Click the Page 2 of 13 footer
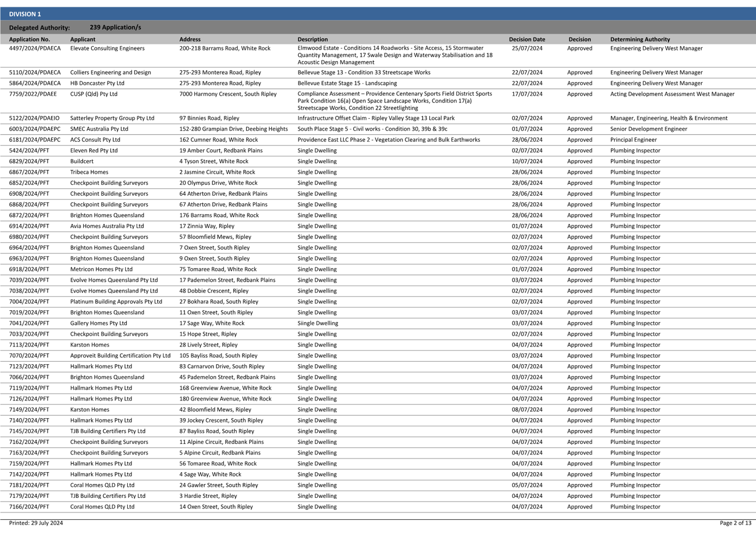This screenshot has width=756, height=534. click(735, 523)
